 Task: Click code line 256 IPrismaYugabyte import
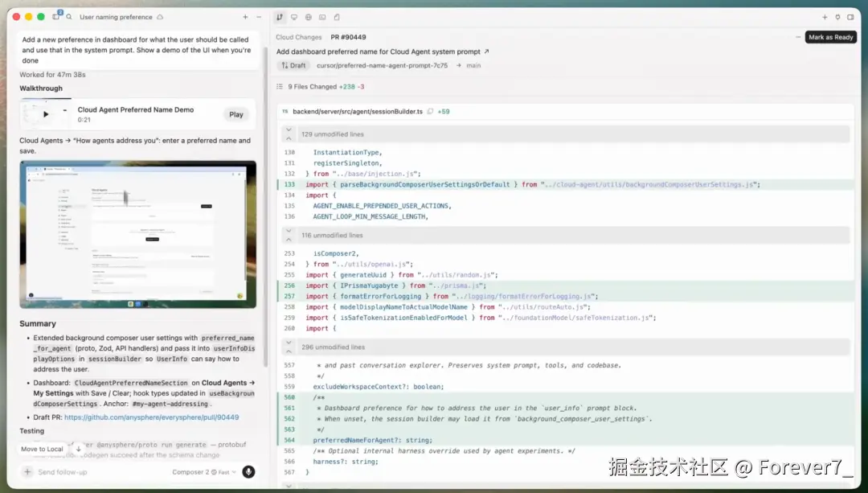565,286
